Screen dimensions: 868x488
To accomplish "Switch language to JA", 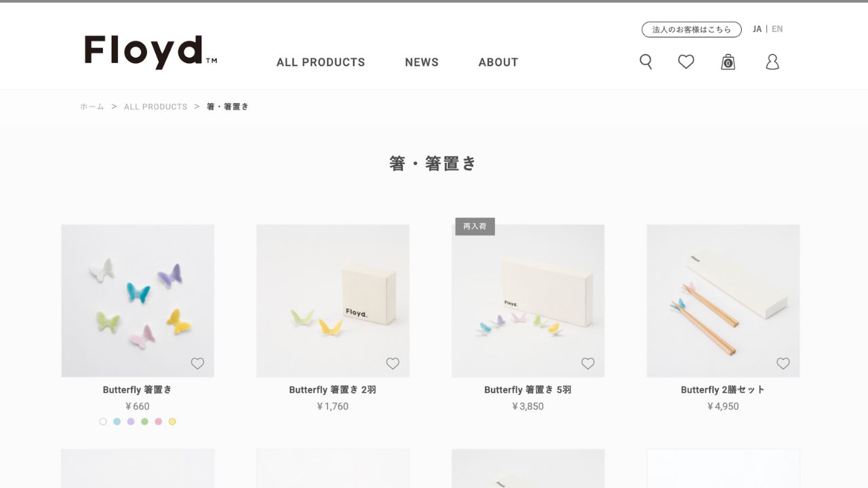I will pyautogui.click(x=757, y=29).
